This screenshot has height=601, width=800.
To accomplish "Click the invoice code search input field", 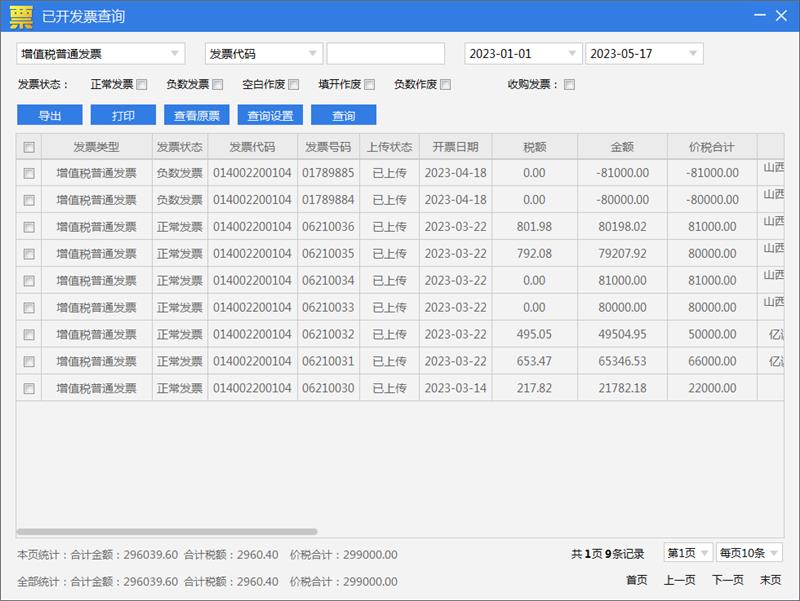I will [385, 54].
